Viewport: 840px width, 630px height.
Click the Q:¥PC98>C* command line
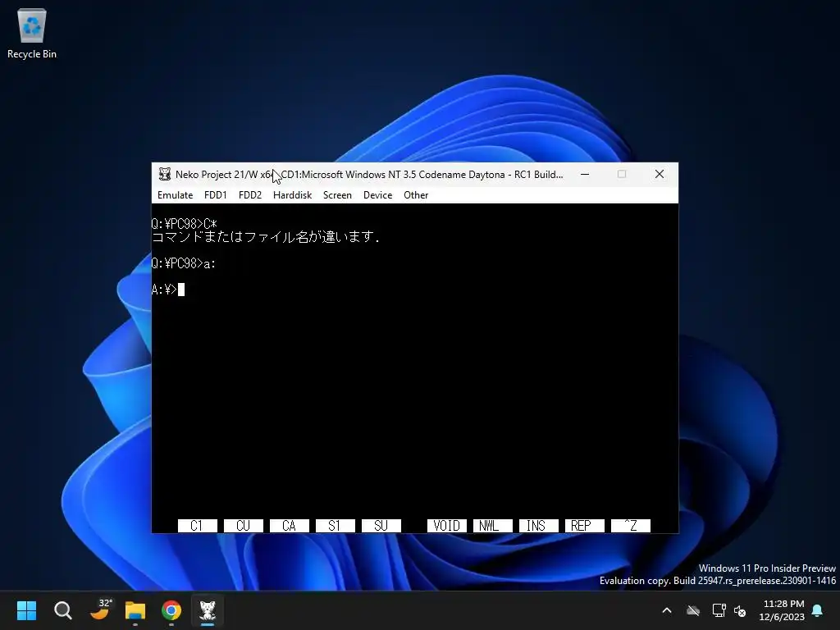[185, 224]
